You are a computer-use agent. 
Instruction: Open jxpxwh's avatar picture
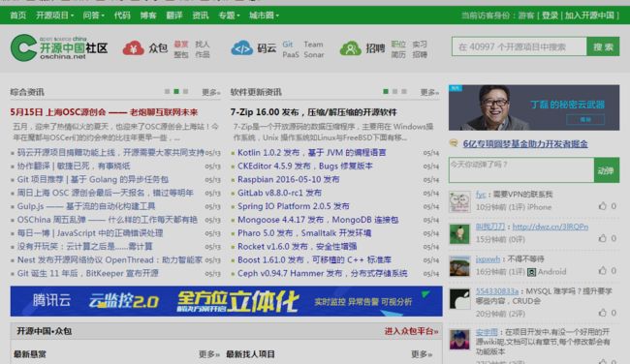click(x=459, y=266)
